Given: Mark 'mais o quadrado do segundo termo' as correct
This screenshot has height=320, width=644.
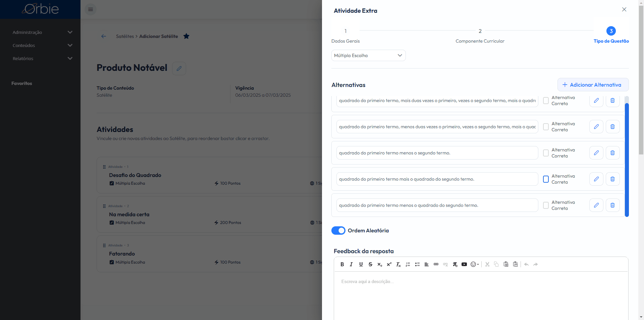Looking at the screenshot, I should click(546, 179).
